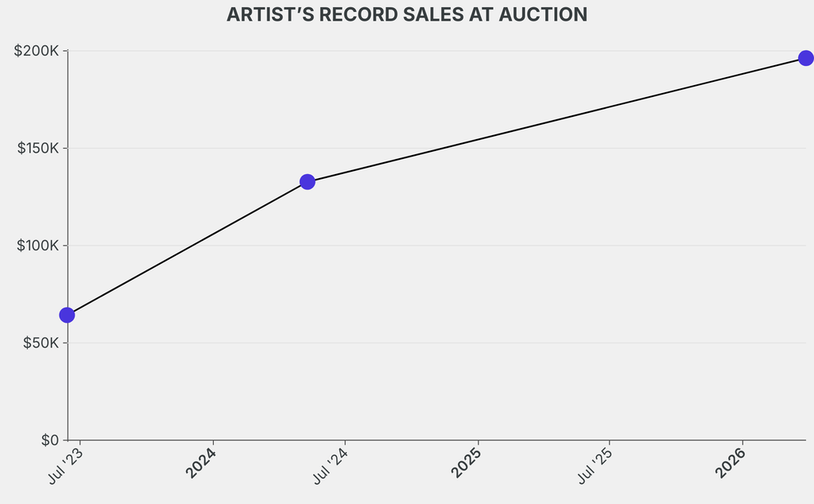The width and height of the screenshot is (814, 504).
Task: Select the middle data point near $133K
Action: 308,182
